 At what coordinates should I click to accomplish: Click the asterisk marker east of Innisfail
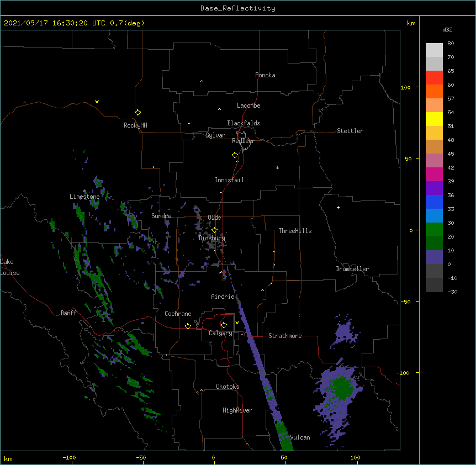point(277,167)
